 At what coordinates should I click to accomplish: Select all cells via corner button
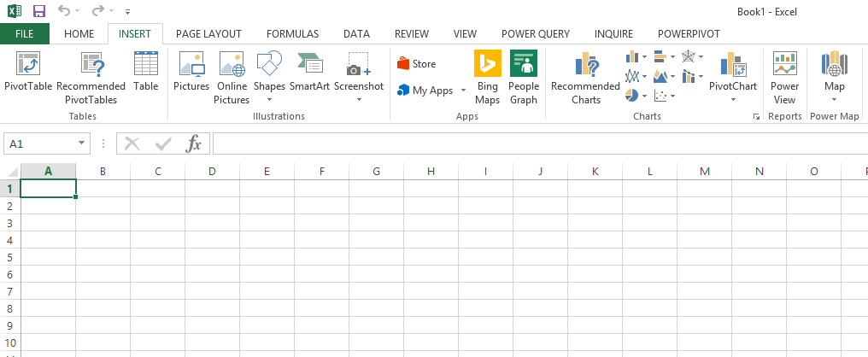click(10, 172)
